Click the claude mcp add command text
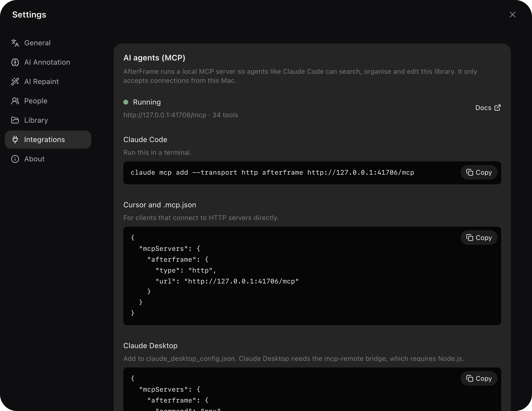 coord(272,173)
